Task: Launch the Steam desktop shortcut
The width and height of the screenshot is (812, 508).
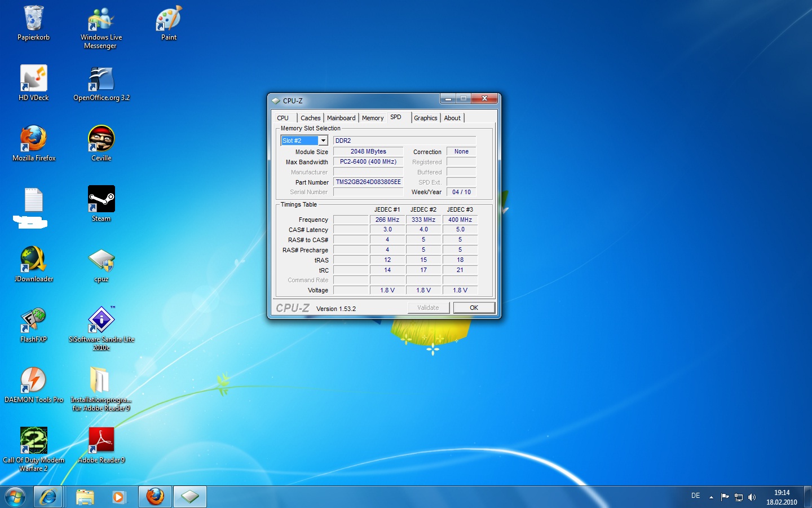Action: [x=101, y=204]
